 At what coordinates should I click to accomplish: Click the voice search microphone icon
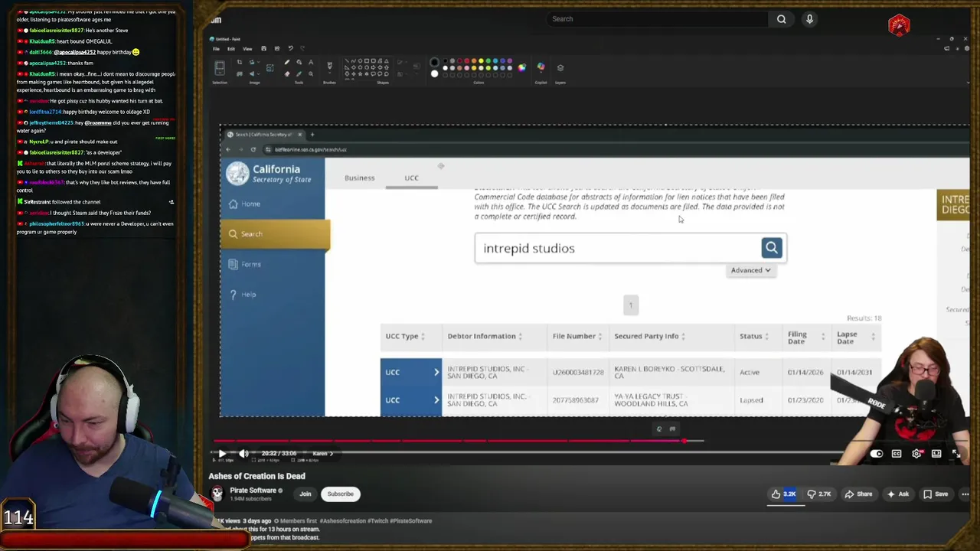809,19
